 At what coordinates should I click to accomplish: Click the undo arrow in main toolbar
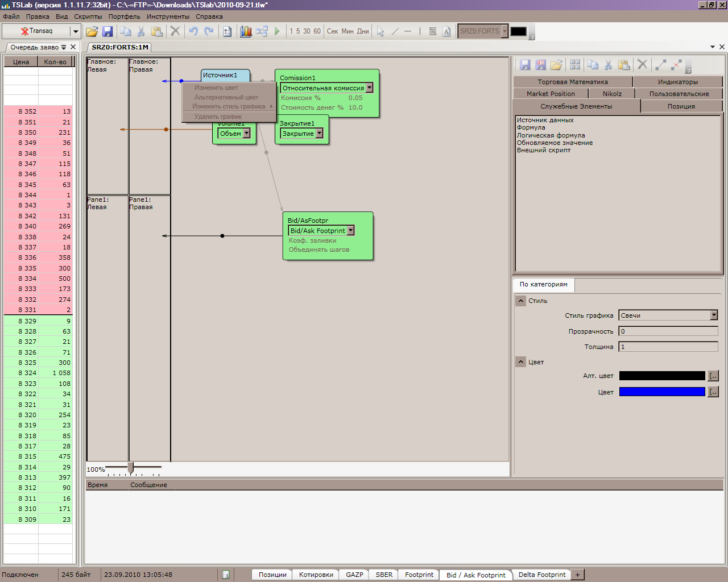pyautogui.click(x=193, y=31)
